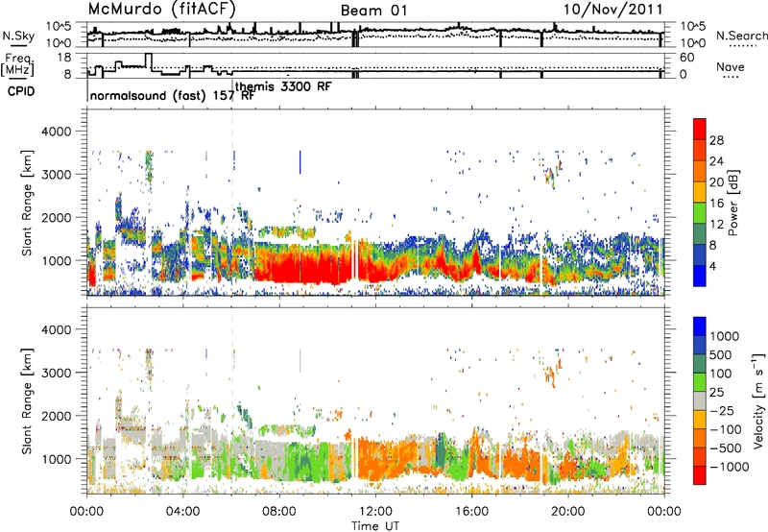Click the '12:00' time axis tick label

[x=375, y=512]
